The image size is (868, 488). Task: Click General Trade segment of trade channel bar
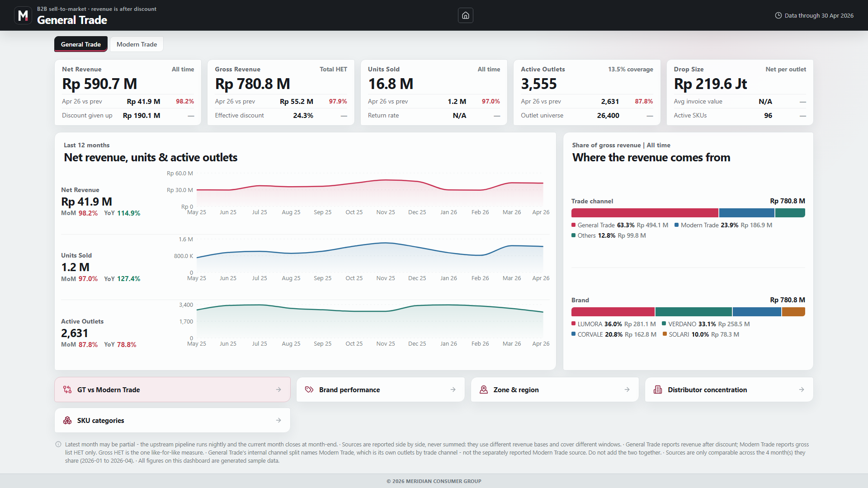coord(645,213)
